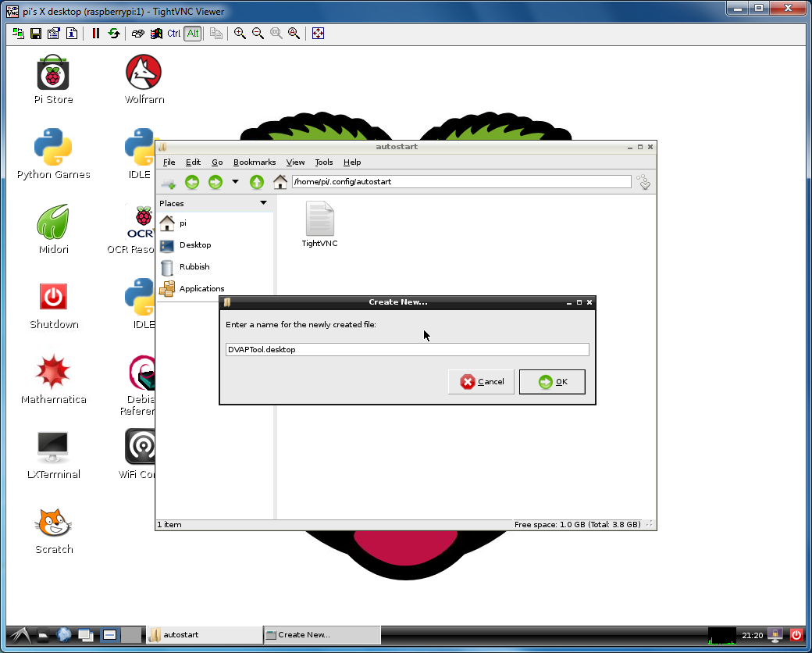The height and width of the screenshot is (653, 812).
Task: Select Applications in Places list
Action: [215, 288]
